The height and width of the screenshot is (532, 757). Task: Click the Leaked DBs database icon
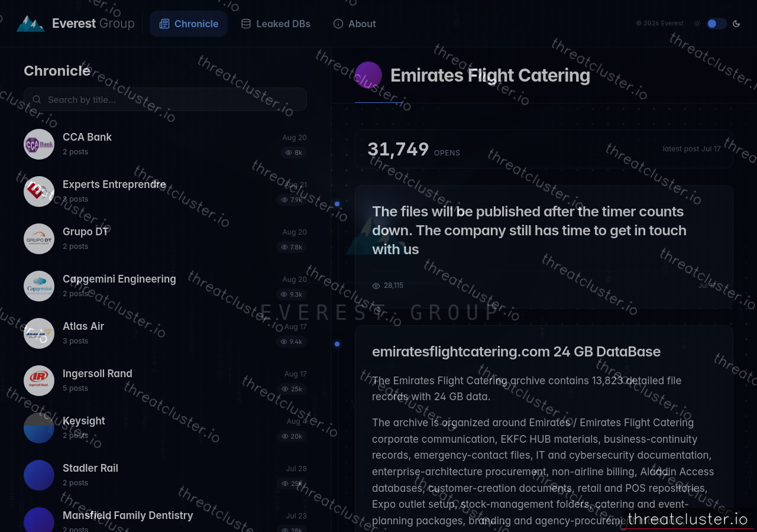[x=246, y=24]
